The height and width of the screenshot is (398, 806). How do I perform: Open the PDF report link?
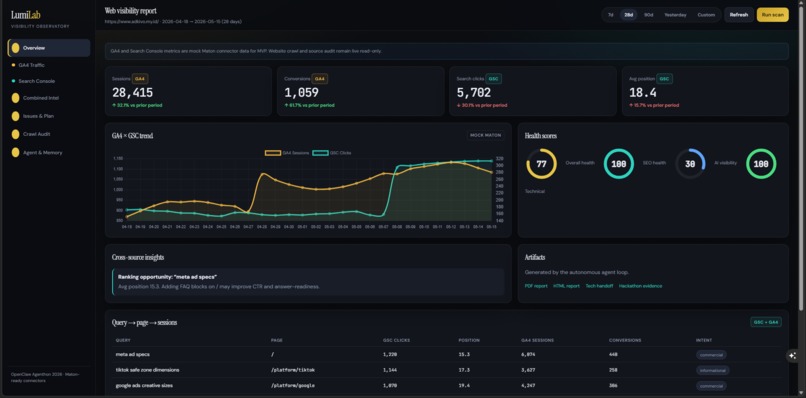pos(536,286)
